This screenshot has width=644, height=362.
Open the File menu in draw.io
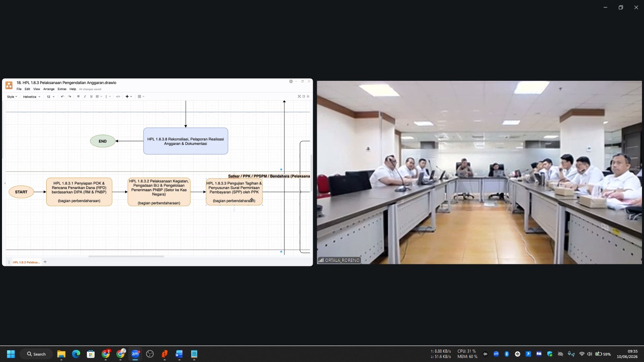coord(19,89)
